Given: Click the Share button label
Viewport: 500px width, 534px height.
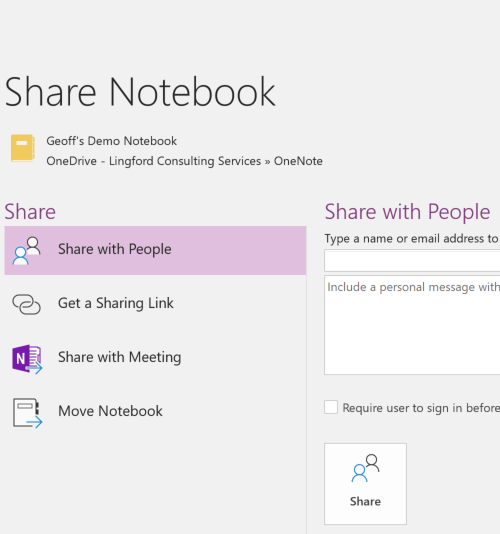Looking at the screenshot, I should point(365,501).
